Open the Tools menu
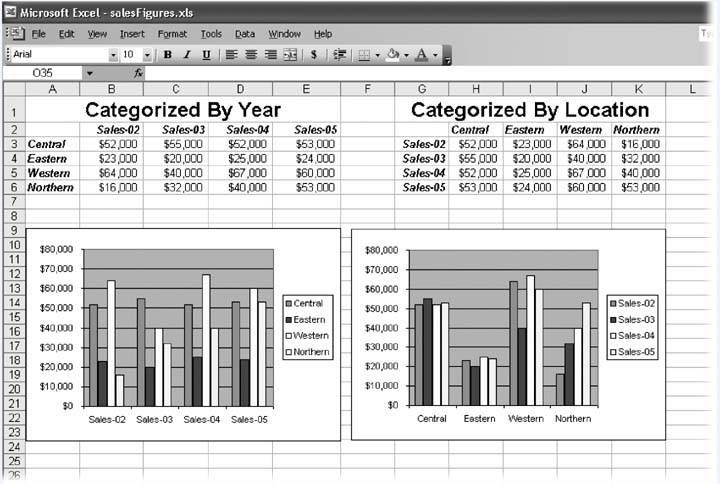This screenshot has width=720, height=484. pos(211,34)
